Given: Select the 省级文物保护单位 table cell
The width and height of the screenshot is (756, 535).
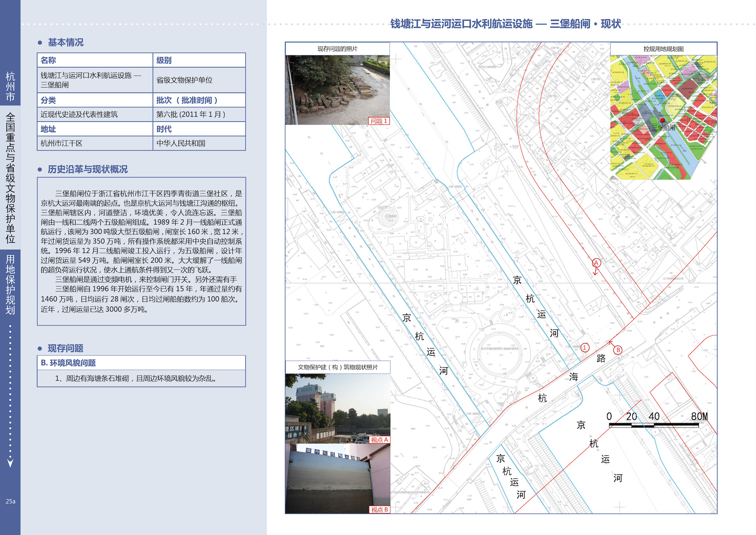Looking at the screenshot, I should (x=199, y=80).
